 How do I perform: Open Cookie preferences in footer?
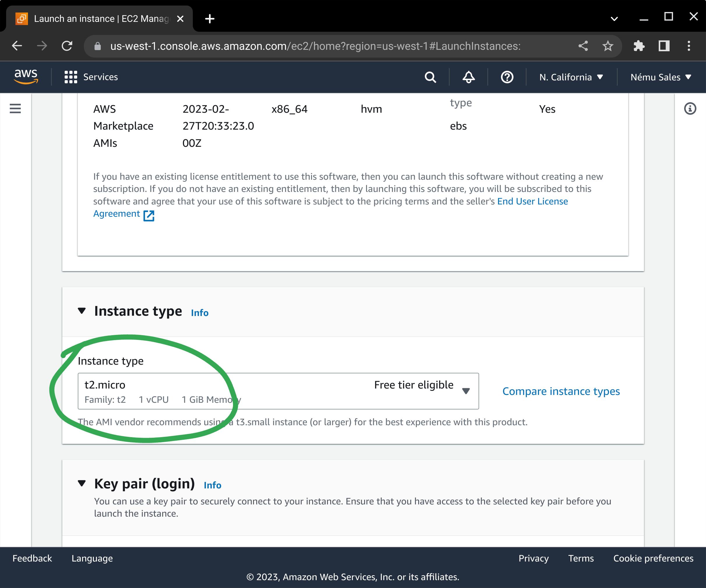(653, 558)
